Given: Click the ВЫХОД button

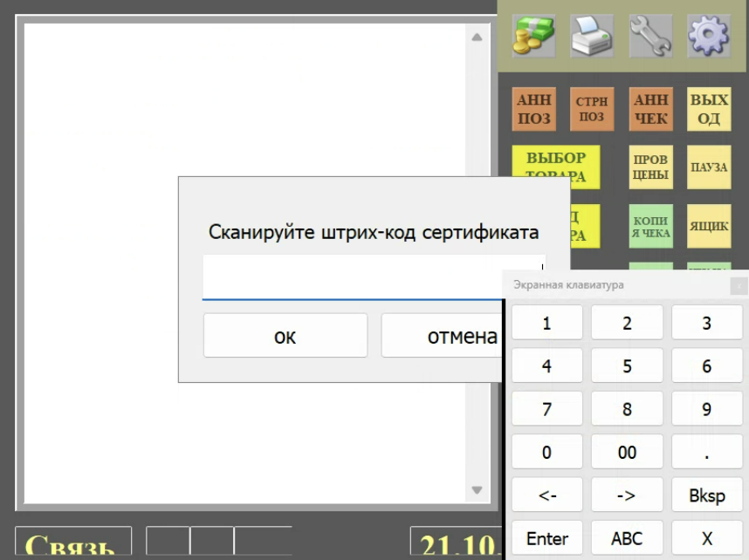Looking at the screenshot, I should 708,109.
